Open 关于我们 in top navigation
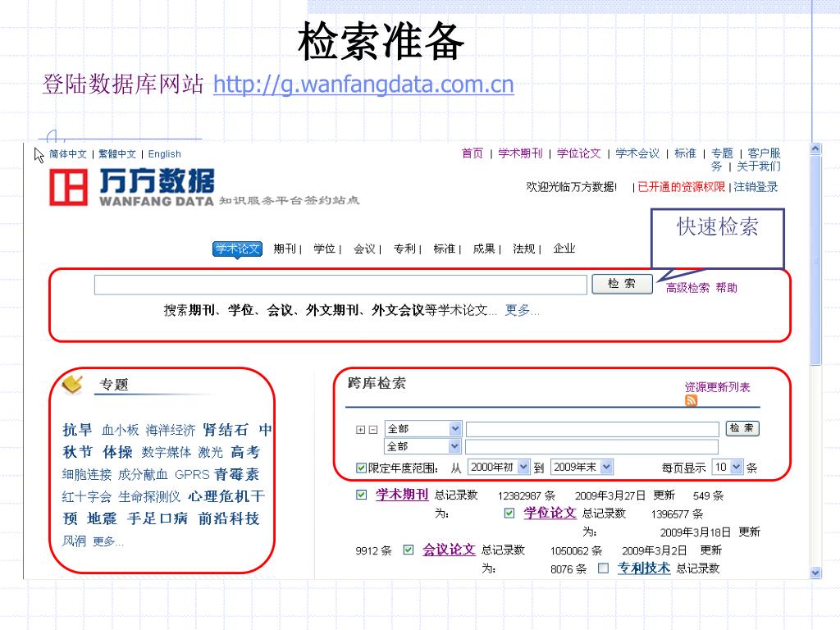Image resolution: width=840 pixels, height=630 pixels. coord(758,166)
